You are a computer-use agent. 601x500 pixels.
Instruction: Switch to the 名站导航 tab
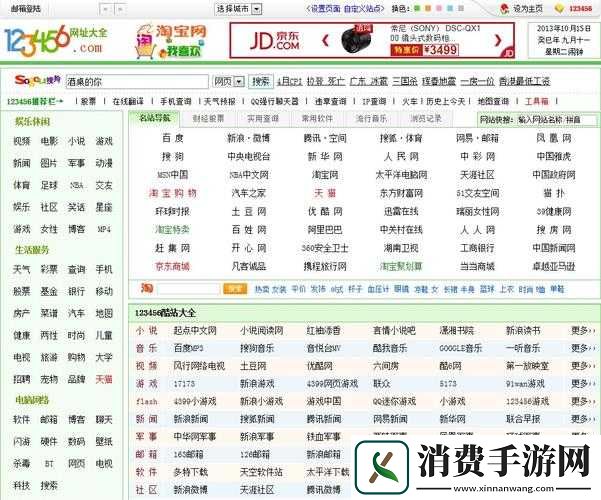[154, 118]
